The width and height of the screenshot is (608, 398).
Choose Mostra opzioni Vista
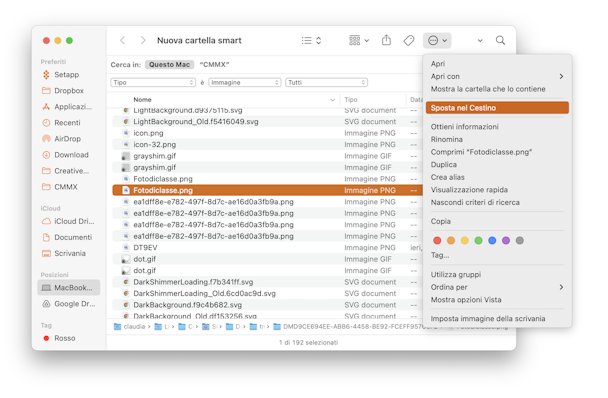[x=466, y=299]
